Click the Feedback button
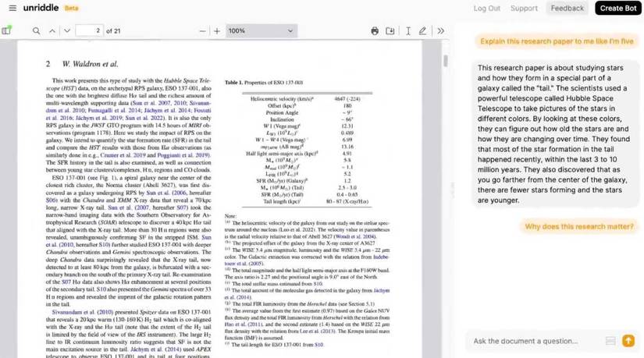Viewport: 644px width, 358px height. click(x=568, y=9)
